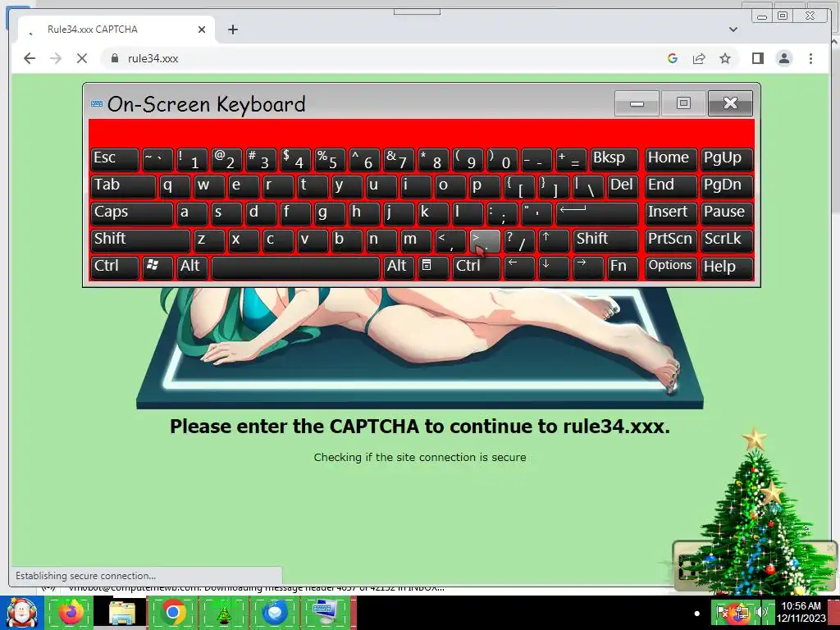The width and height of the screenshot is (840, 630).
Task: Minimize the On-Screen Keyboard window
Action: point(637,103)
